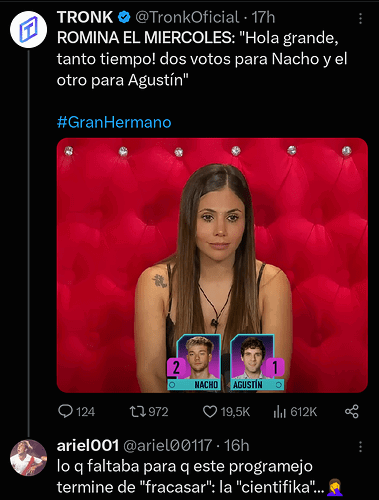View analytics icon showing 612K views

280,412
